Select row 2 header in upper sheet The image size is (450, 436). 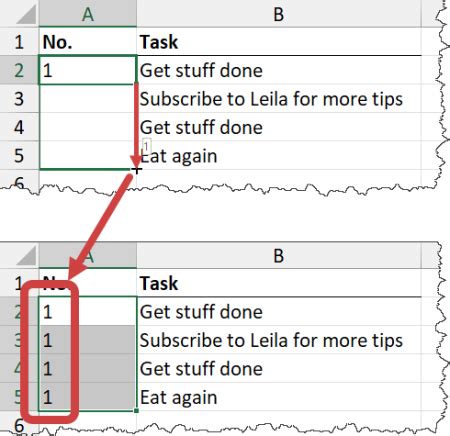(x=19, y=70)
